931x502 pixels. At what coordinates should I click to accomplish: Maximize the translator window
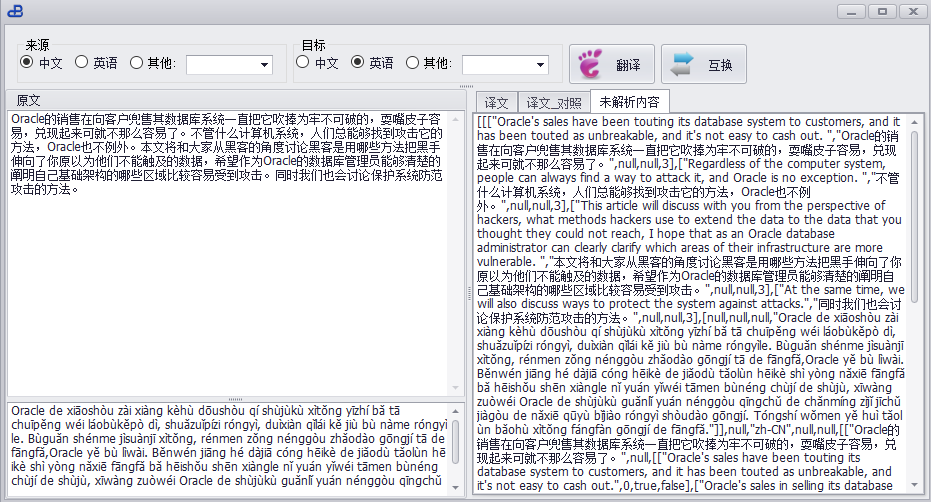pyautogui.click(x=882, y=11)
